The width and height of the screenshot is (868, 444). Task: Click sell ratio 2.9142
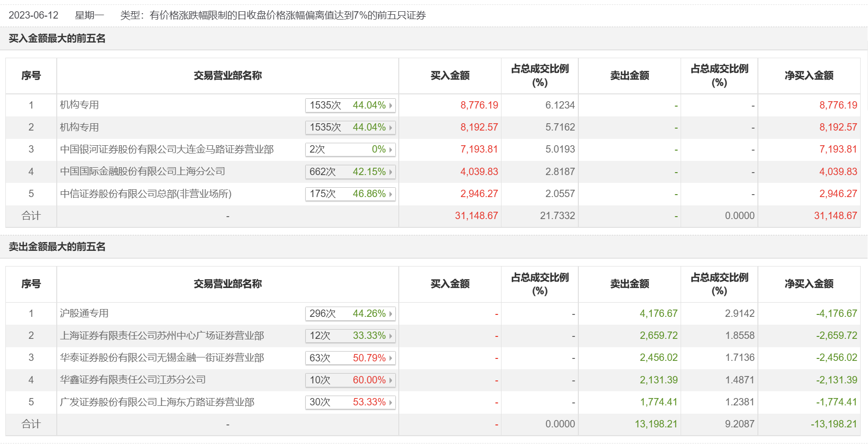[x=740, y=313]
